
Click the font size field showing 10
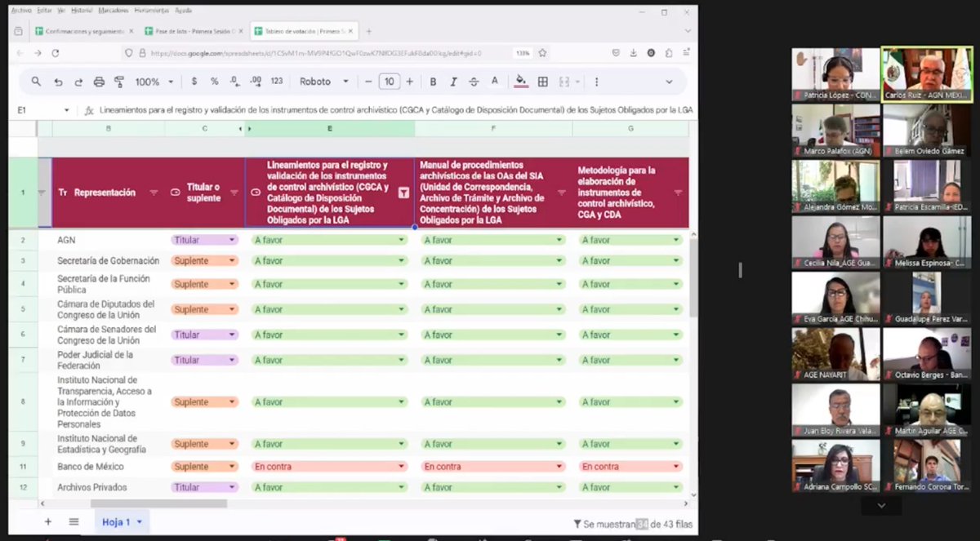click(x=389, y=82)
